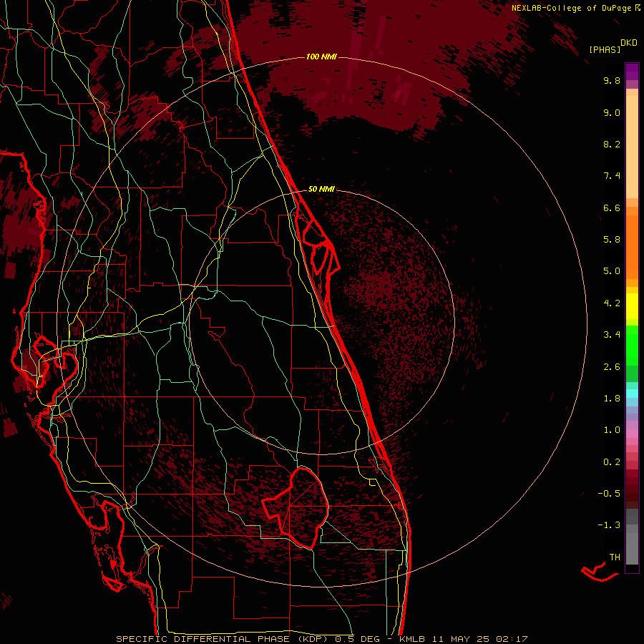This screenshot has height=644, width=644.
Task: Click the orange segment of color bar
Action: coord(632,246)
